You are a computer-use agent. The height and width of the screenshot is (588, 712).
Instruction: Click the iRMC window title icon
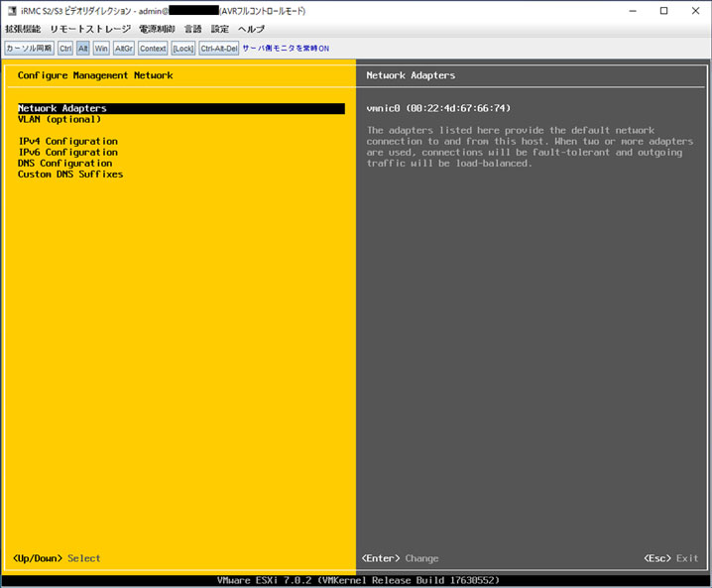pos(12,11)
